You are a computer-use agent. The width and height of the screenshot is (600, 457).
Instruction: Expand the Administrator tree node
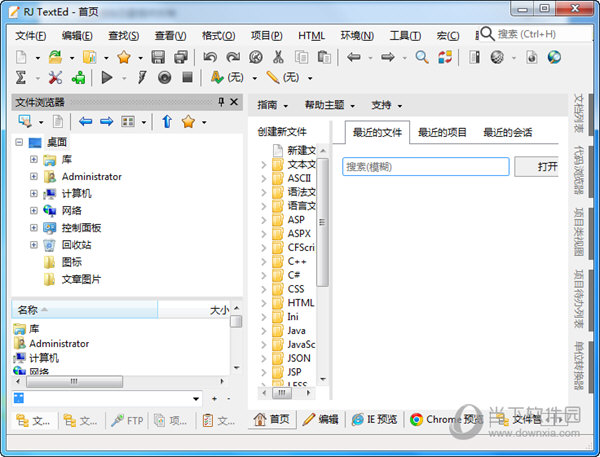click(x=34, y=176)
